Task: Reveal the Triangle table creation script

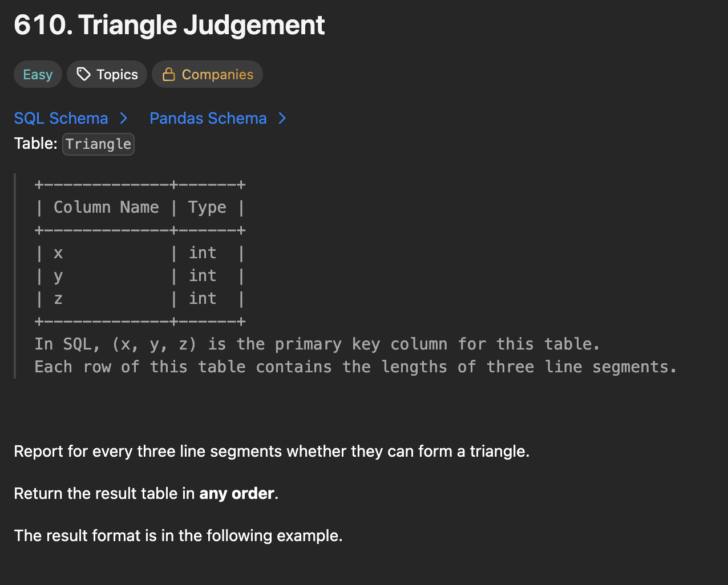Action: 61,118
